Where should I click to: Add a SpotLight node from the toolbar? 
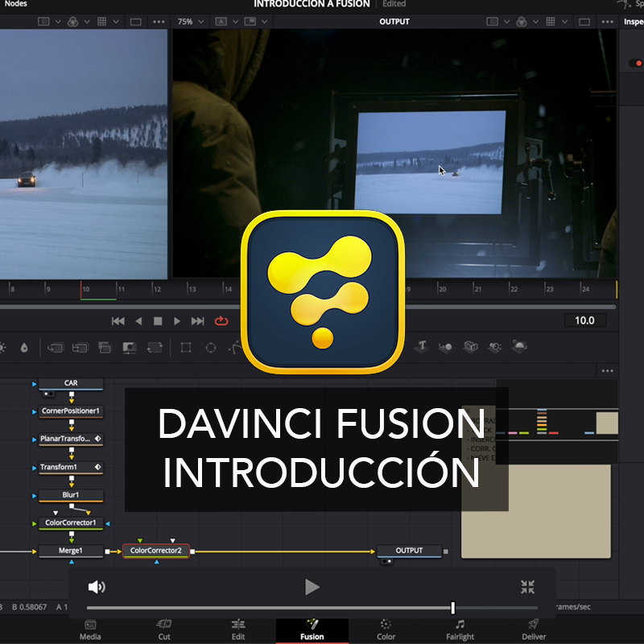click(x=494, y=348)
